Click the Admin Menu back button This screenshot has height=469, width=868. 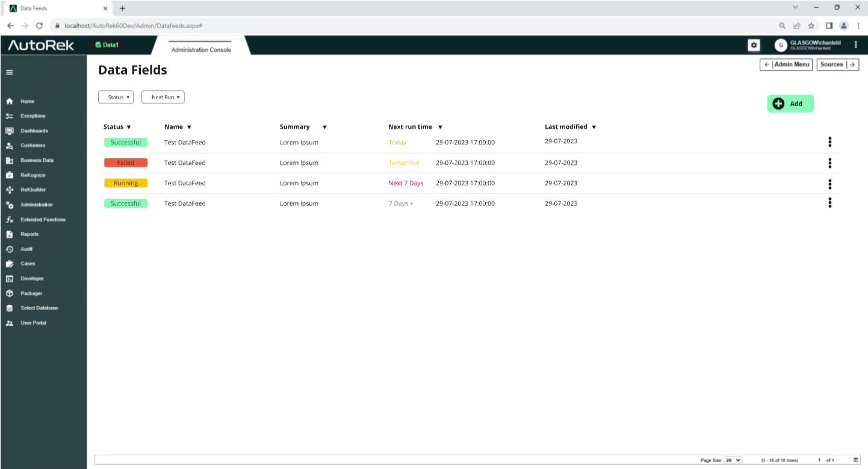(786, 64)
